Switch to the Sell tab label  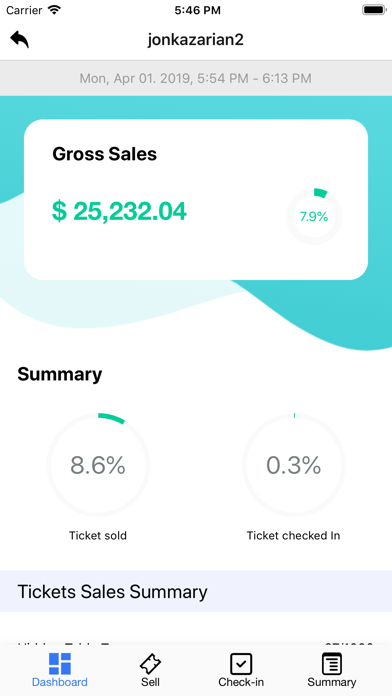[150, 682]
